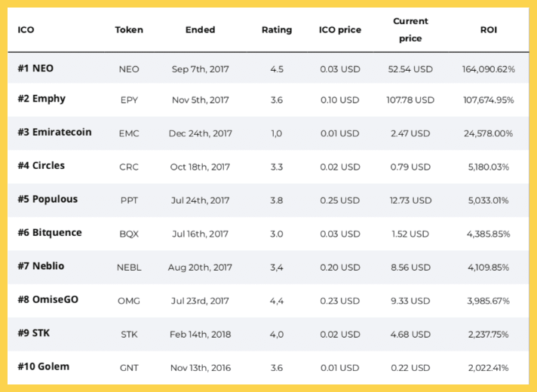Click the ICO price column header

coord(339,30)
